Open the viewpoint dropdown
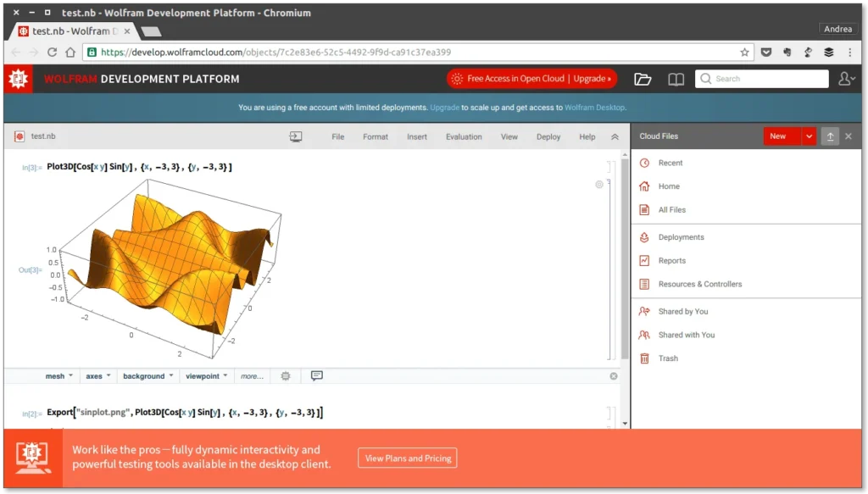This screenshot has height=494, width=868. [x=206, y=375]
